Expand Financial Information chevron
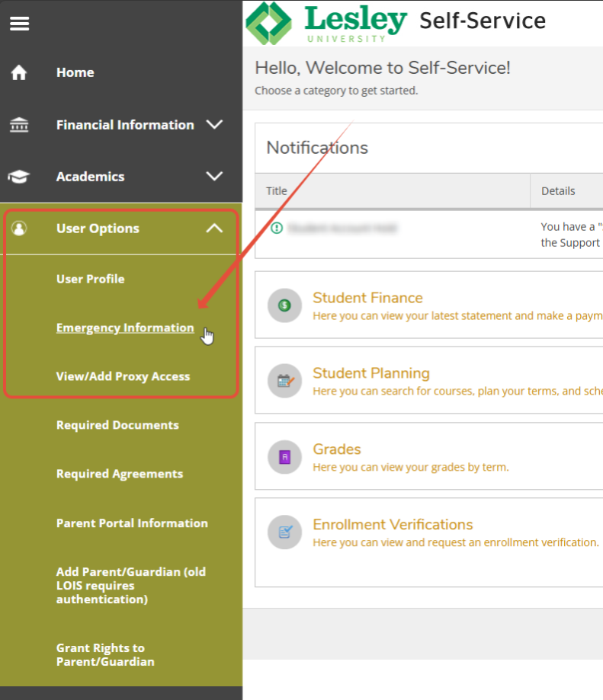Image resolution: width=603 pixels, height=700 pixels. point(214,125)
